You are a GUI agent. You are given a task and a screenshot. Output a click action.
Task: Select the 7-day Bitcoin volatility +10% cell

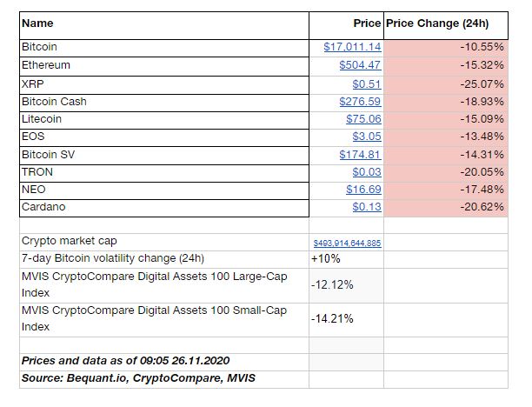pyautogui.click(x=326, y=258)
